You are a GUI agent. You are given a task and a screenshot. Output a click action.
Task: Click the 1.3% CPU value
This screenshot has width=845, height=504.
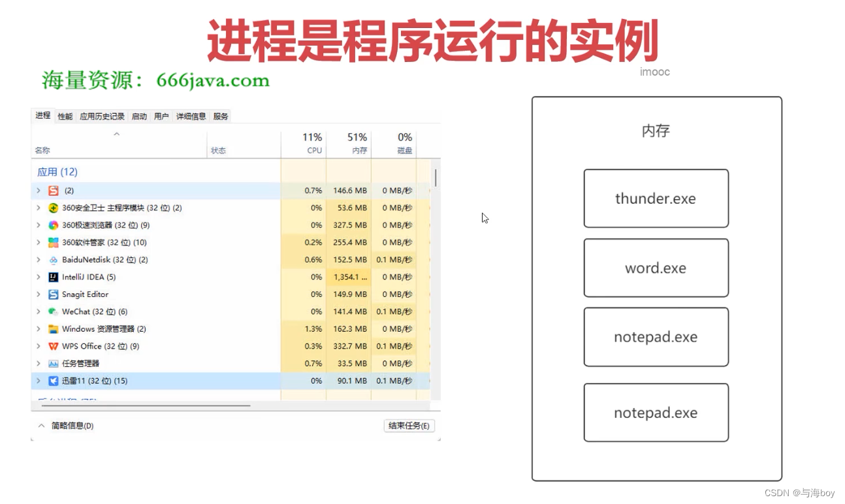point(313,329)
